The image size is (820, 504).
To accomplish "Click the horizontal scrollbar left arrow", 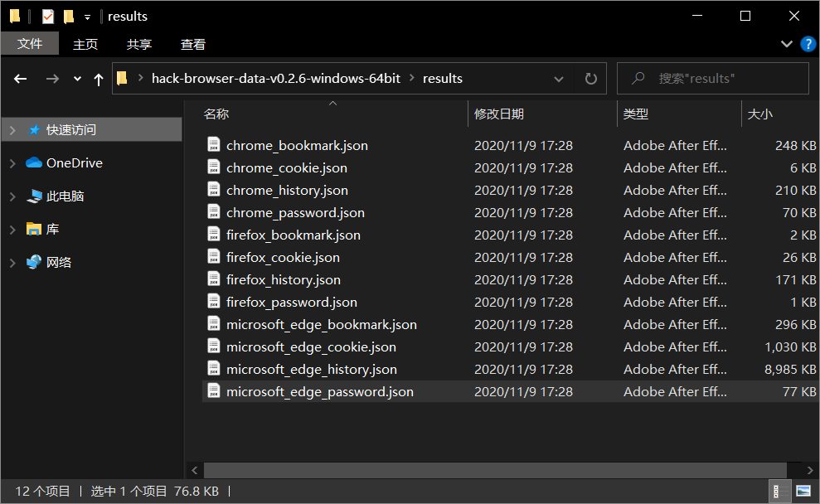I will 195,470.
